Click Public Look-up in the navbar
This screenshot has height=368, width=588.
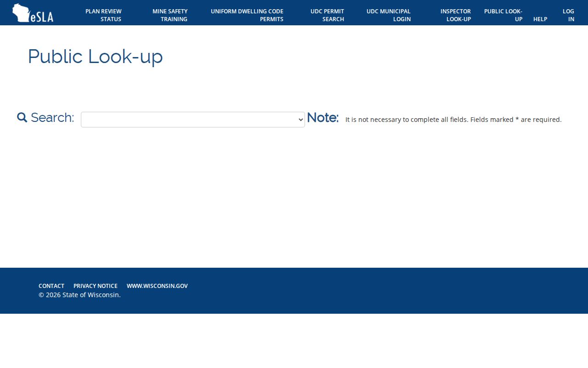503,15
